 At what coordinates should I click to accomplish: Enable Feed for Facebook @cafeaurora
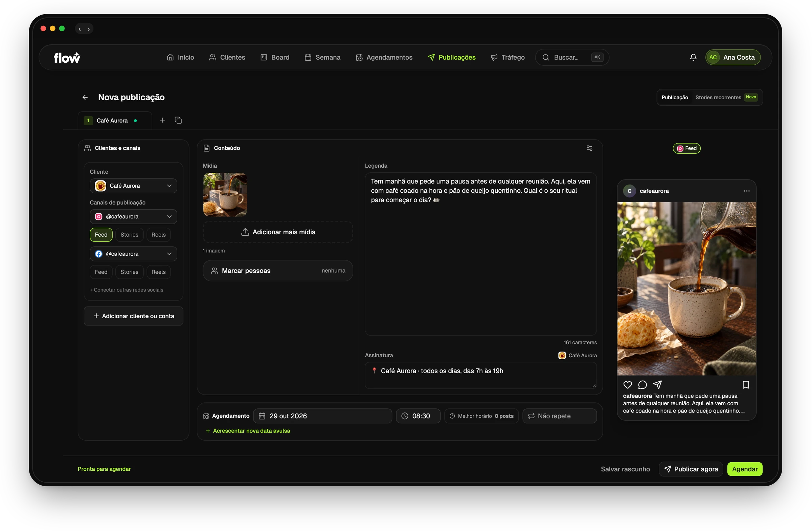[x=101, y=272]
